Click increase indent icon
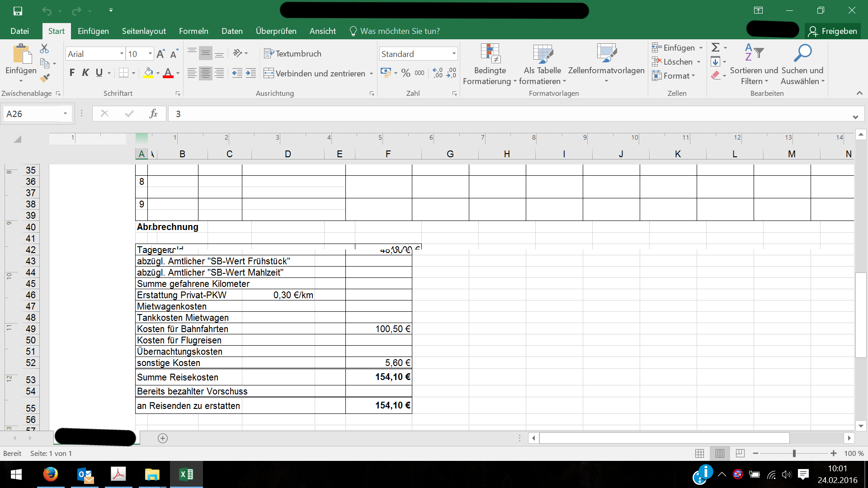 pos(251,73)
